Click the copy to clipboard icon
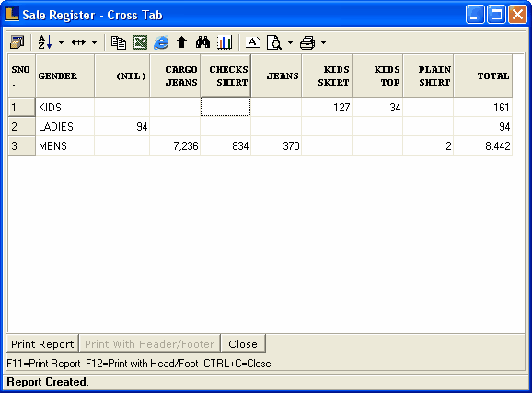Screen dimensions: 532x393 point(119,42)
